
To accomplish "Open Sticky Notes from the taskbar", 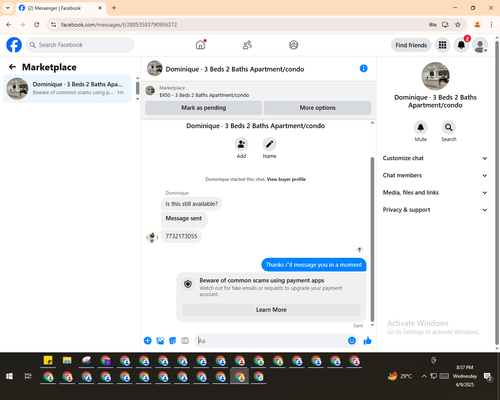I will pos(48,360).
